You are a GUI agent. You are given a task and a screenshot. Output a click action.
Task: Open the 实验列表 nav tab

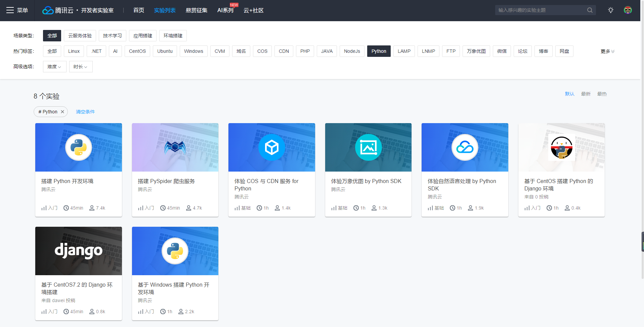tap(165, 10)
